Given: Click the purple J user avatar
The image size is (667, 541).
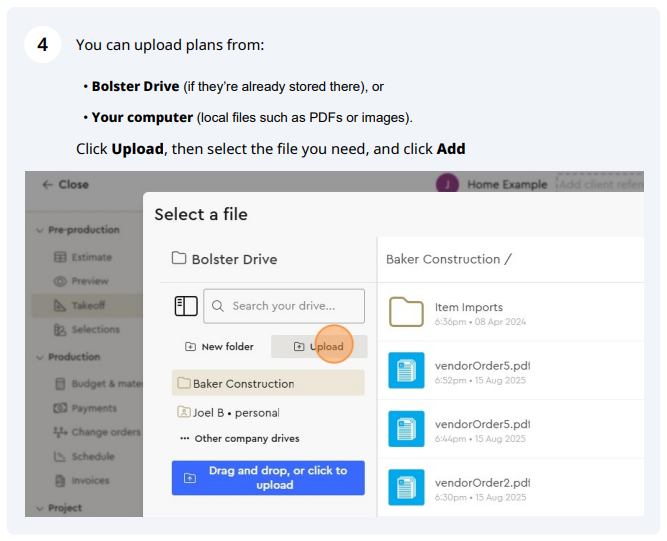Looking at the screenshot, I should pos(447,183).
